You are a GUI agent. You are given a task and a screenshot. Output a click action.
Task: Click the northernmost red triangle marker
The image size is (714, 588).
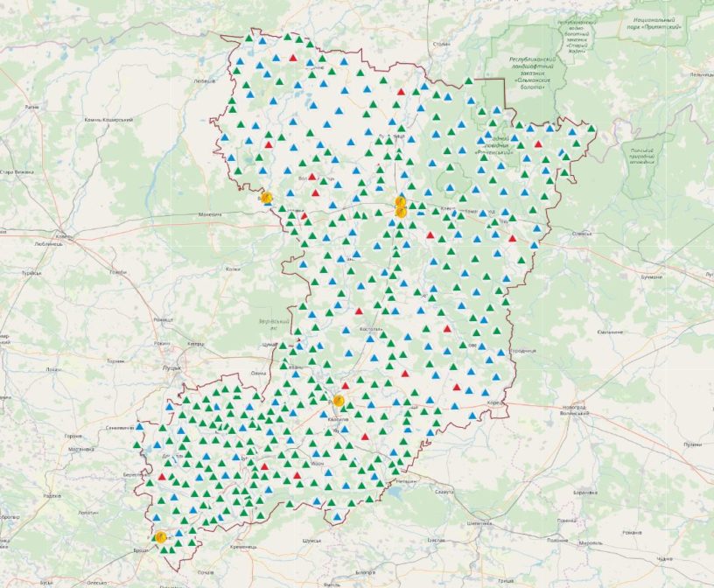(293, 59)
